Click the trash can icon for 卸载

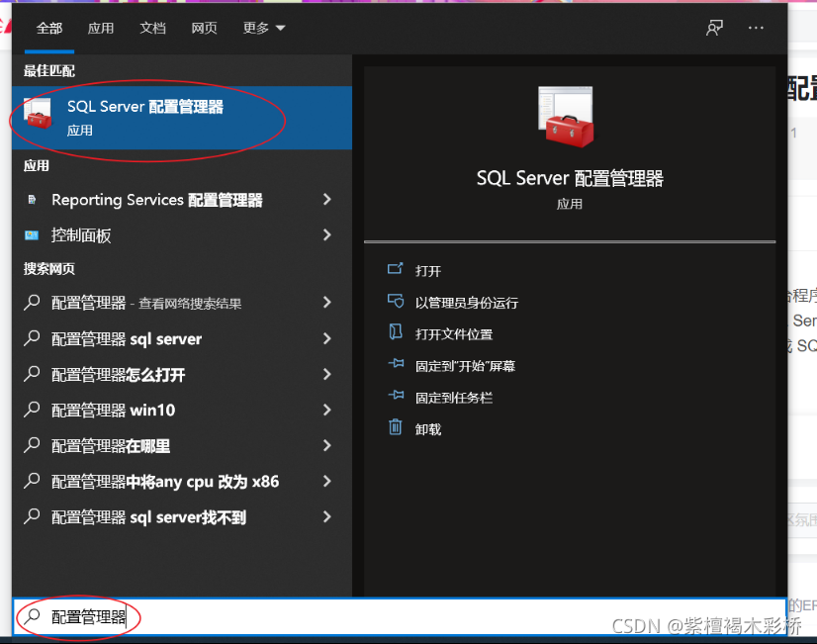396,426
